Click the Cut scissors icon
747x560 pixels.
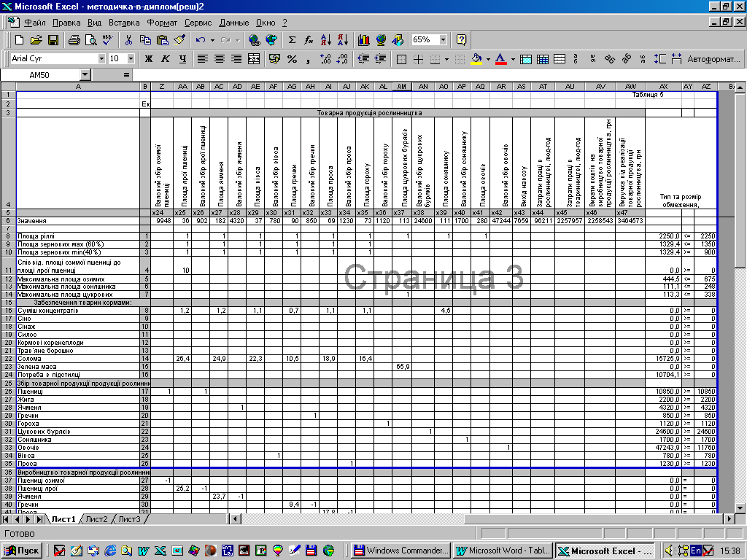(128, 40)
